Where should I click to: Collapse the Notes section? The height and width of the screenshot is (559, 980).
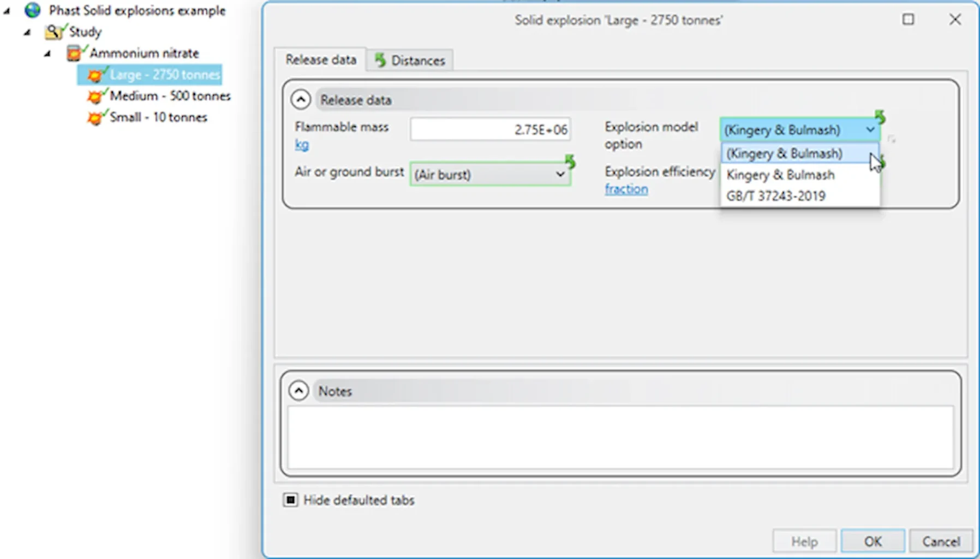click(298, 390)
